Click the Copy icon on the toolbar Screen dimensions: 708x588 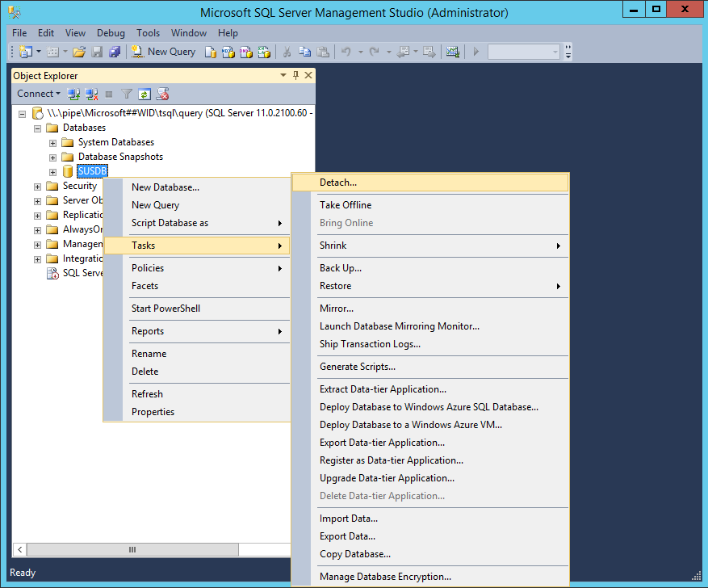pyautogui.click(x=306, y=52)
